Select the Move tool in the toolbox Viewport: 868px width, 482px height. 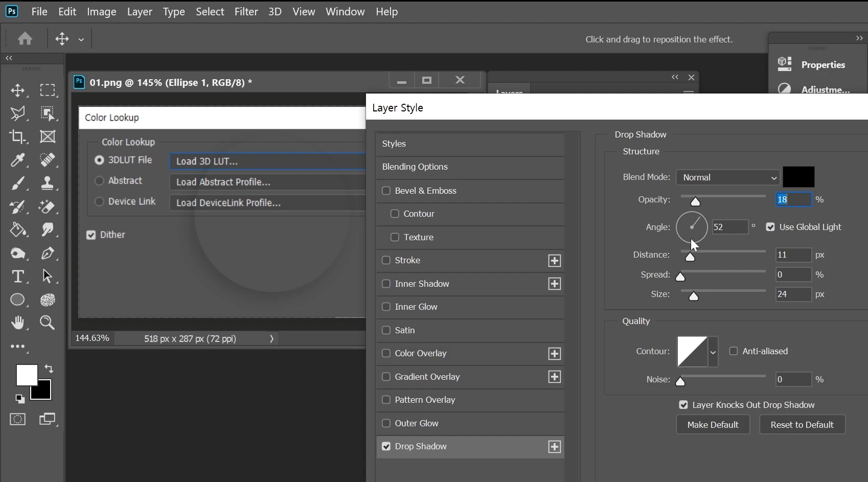pos(18,90)
